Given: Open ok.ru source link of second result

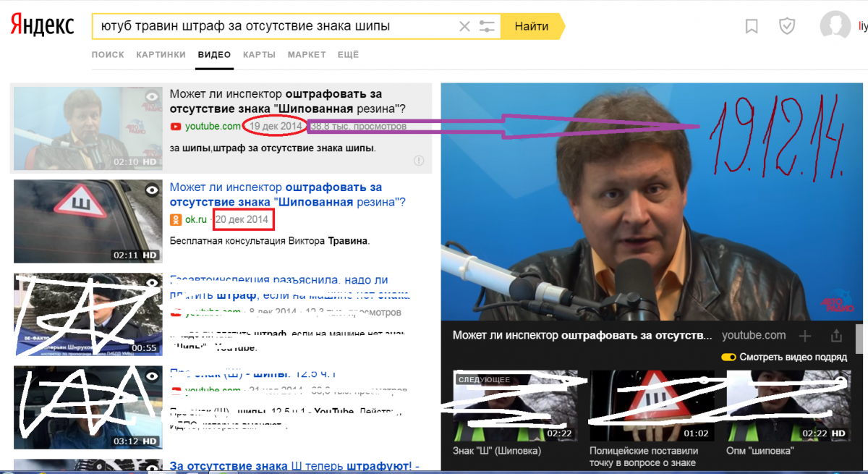Looking at the screenshot, I should tap(196, 219).
